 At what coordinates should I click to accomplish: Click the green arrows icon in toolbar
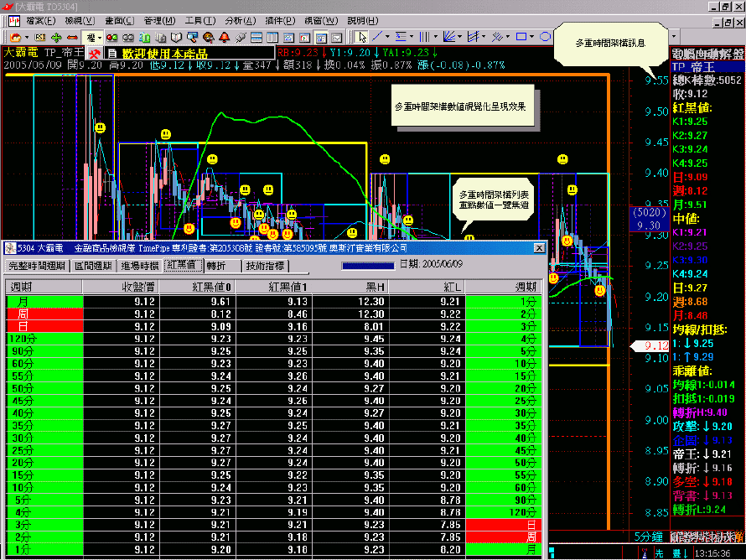(x=56, y=37)
